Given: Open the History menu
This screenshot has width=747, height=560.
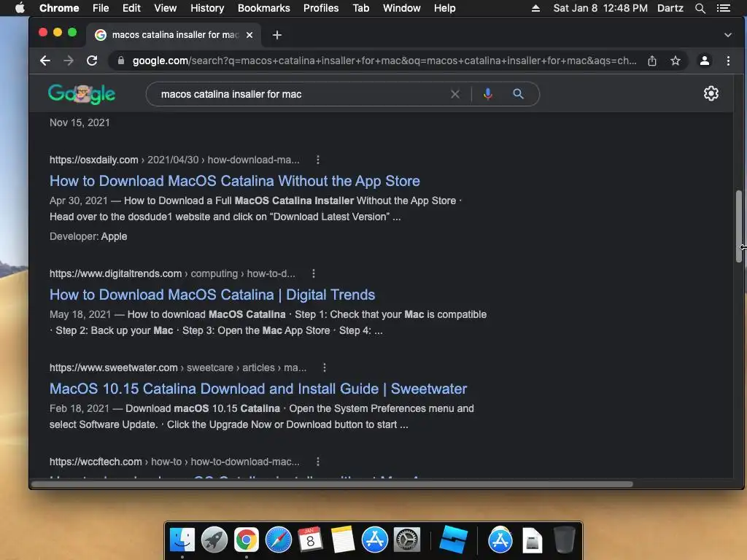Looking at the screenshot, I should [207, 8].
